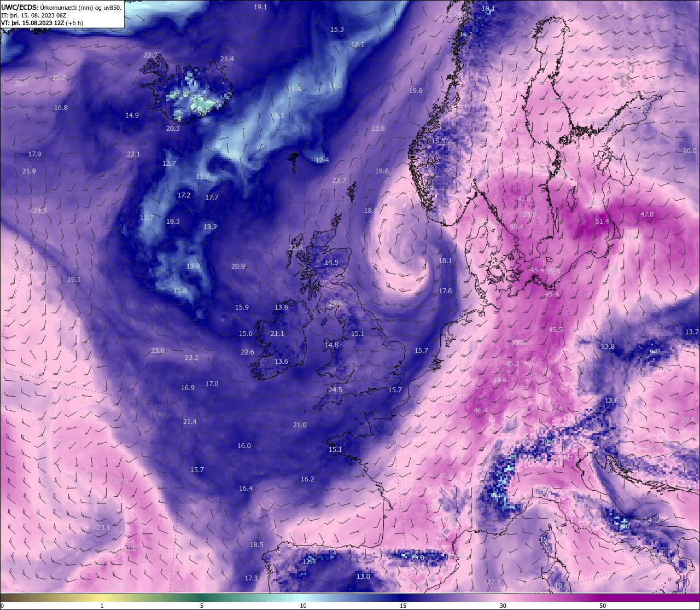The width and height of the screenshot is (700, 610).
Task: Click the 17.9 value at the left
Action: pyautogui.click(x=34, y=154)
